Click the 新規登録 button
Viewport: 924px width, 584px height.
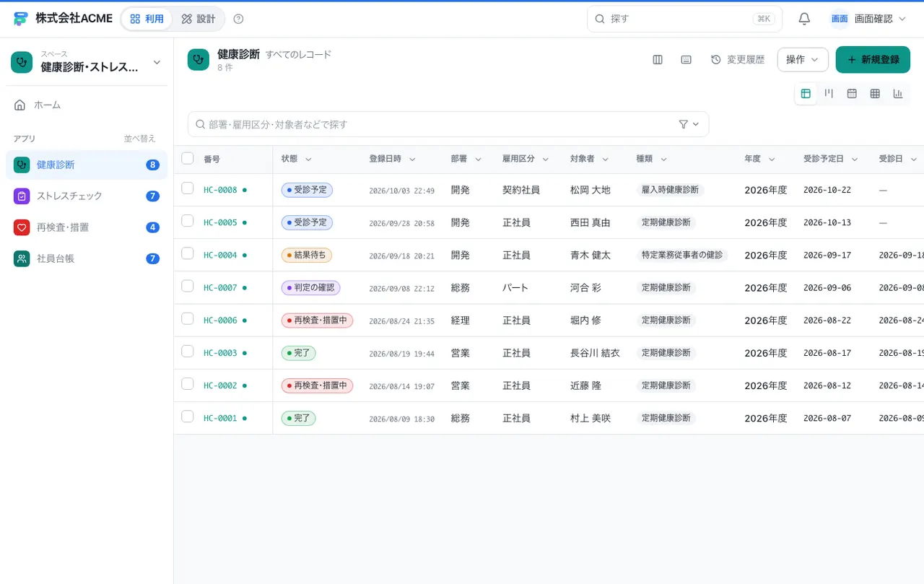(x=873, y=60)
